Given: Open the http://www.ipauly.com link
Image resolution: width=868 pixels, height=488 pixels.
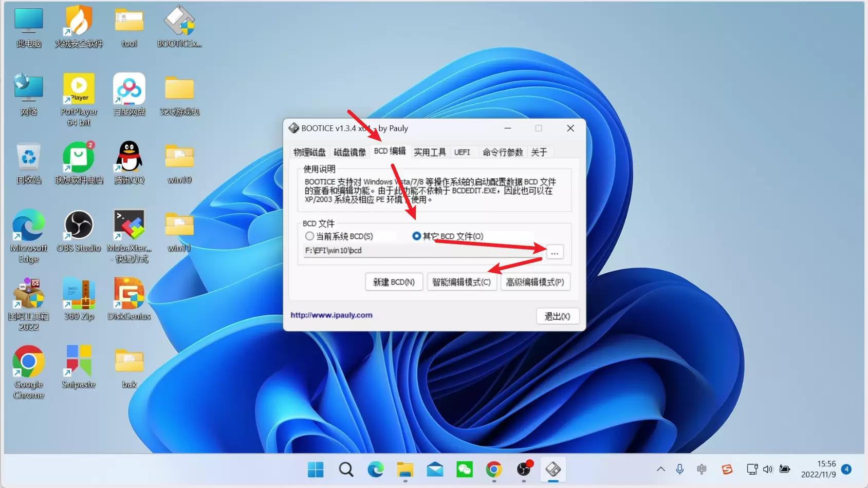Looking at the screenshot, I should click(x=331, y=315).
